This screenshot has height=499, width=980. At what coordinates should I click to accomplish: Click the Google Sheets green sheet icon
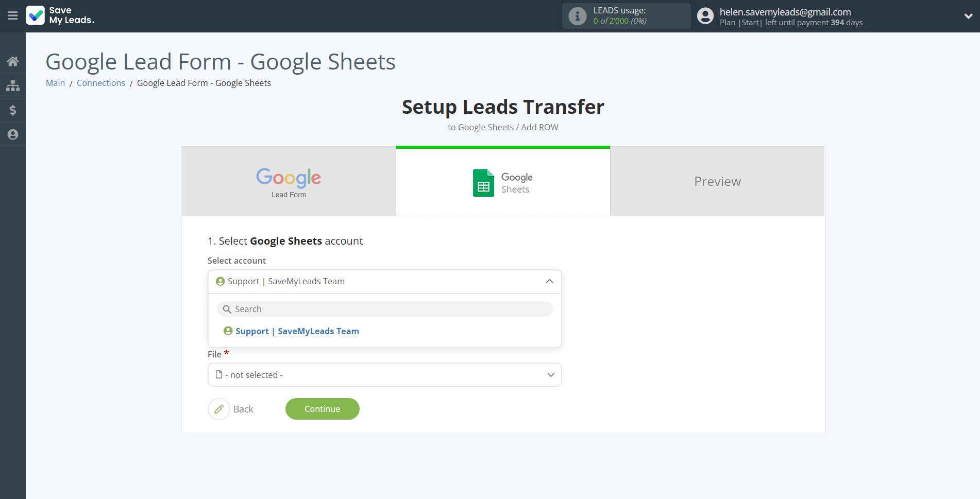(483, 183)
